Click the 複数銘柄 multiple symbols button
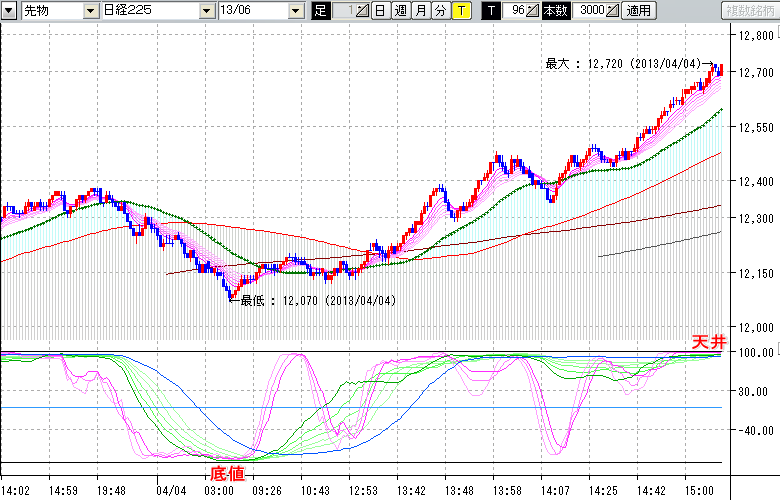Screen dimensions: 780x500 click(x=748, y=11)
